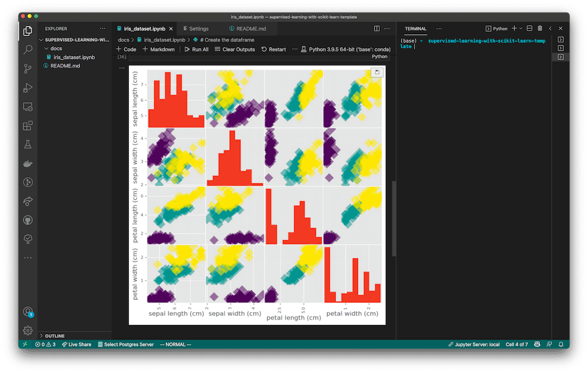The image size is (588, 373).
Task: Open the Live Share arrow view
Action: [x=28, y=201]
